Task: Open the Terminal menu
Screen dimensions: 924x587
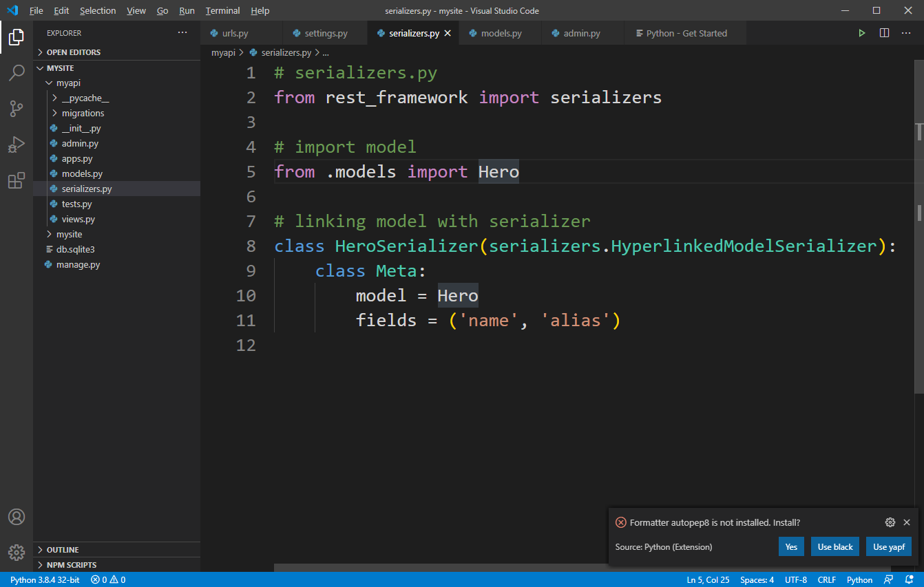Action: coord(223,11)
